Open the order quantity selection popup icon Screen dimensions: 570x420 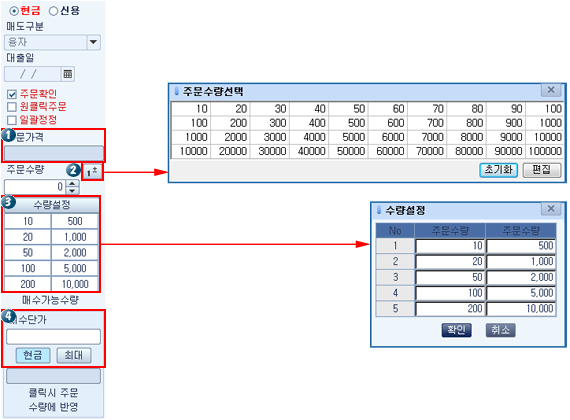pyautogui.click(x=92, y=171)
